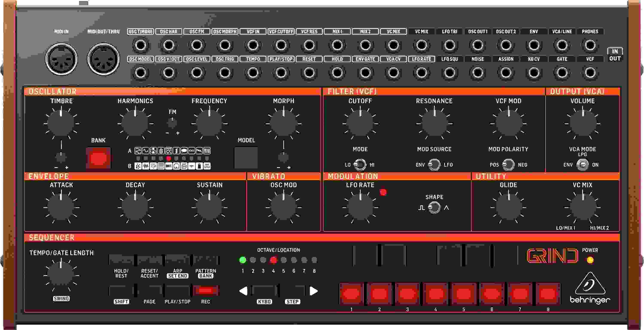Select the first waveform model icon in Bank A
This screenshot has height=330, width=644.
[138, 151]
